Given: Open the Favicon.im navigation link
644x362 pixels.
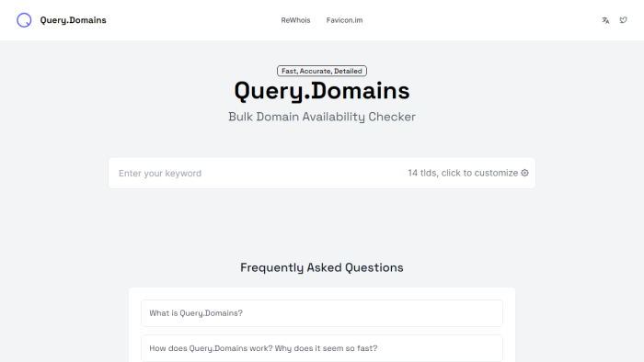Looking at the screenshot, I should coord(344,20).
